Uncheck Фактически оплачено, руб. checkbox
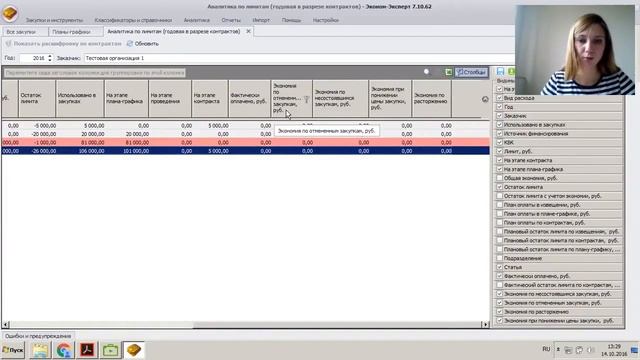The image size is (640, 360). coord(500,276)
